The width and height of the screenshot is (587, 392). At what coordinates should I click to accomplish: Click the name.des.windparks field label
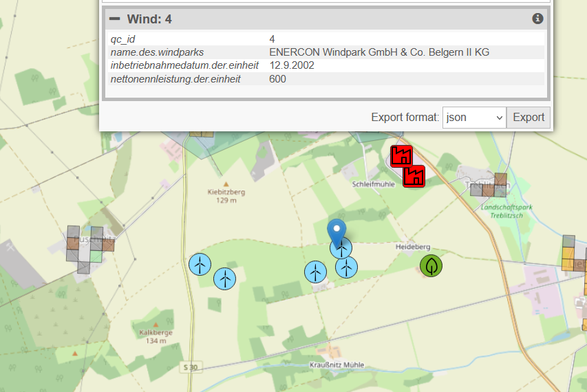pyautogui.click(x=157, y=52)
